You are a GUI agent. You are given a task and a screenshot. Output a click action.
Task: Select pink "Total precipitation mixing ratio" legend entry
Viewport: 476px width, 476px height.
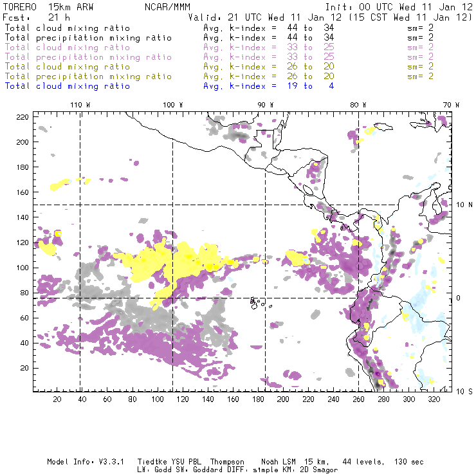[88, 57]
